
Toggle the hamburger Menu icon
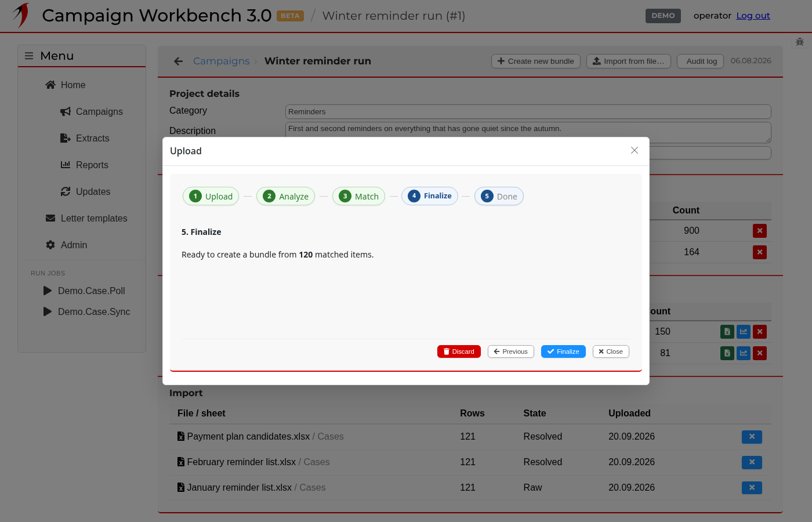pyautogui.click(x=29, y=56)
